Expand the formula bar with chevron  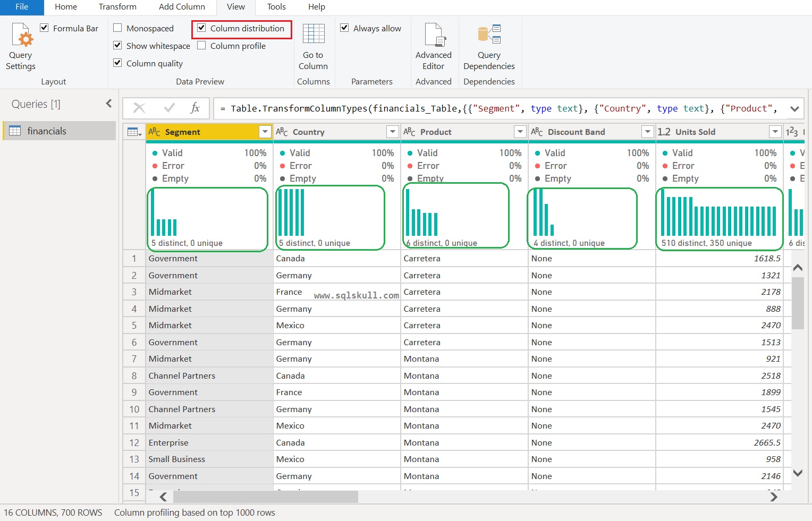[794, 109]
